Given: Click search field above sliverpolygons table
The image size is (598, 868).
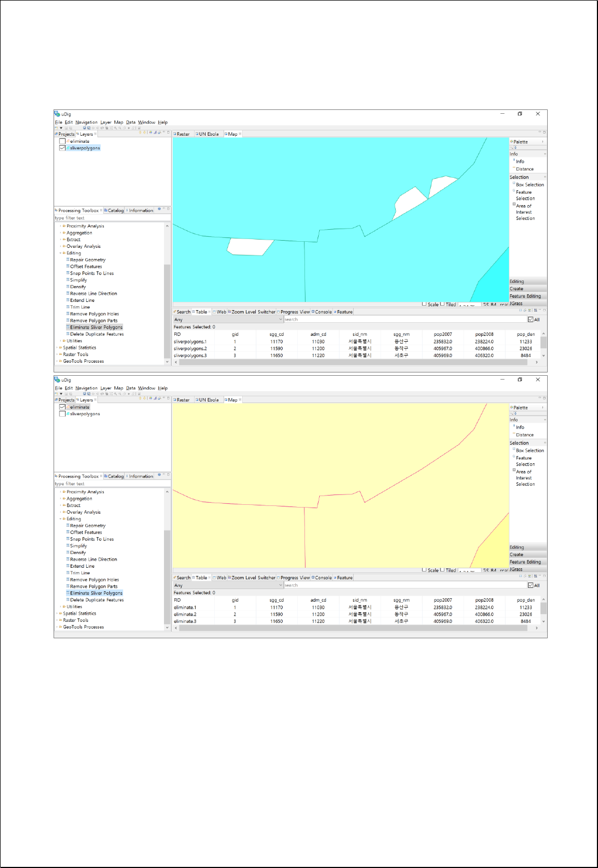Looking at the screenshot, I should (404, 319).
